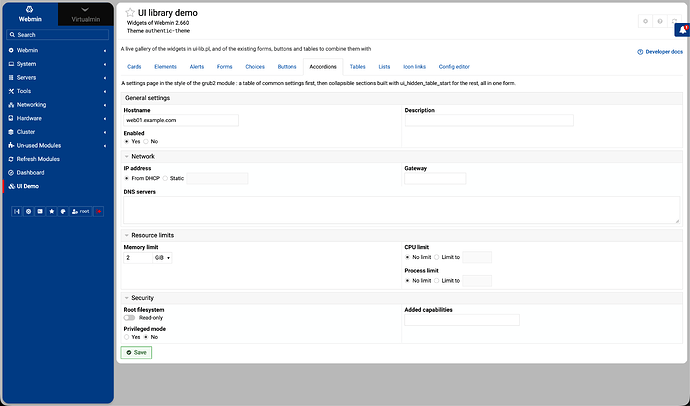The image size is (690, 406).
Task: Switch to the Virtualmin panel tab
Action: click(x=85, y=15)
